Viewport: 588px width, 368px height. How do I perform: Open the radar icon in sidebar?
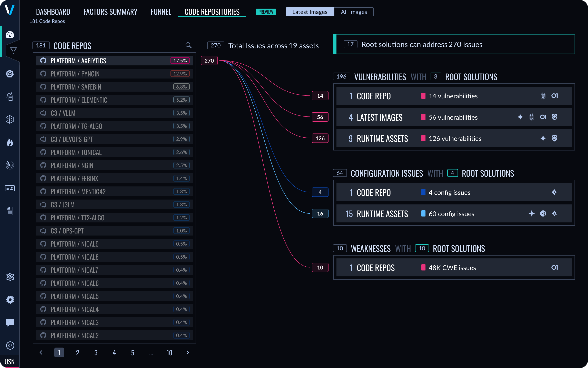(x=10, y=165)
